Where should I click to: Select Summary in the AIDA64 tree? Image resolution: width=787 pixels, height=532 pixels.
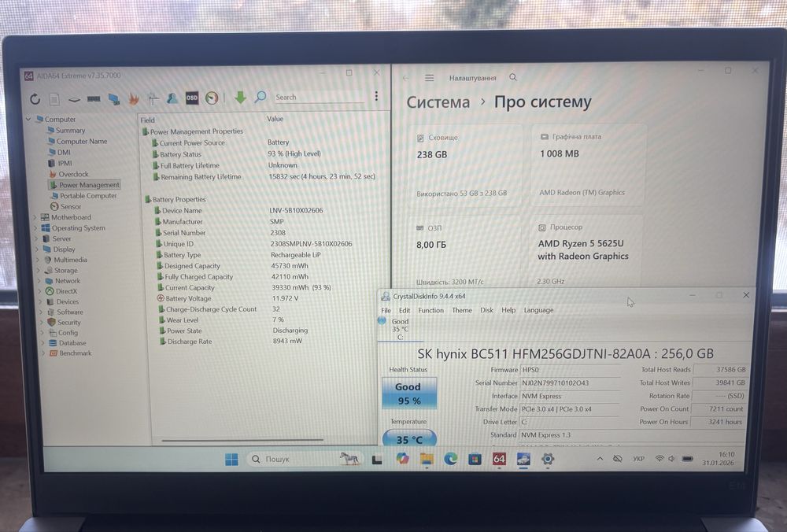point(70,131)
